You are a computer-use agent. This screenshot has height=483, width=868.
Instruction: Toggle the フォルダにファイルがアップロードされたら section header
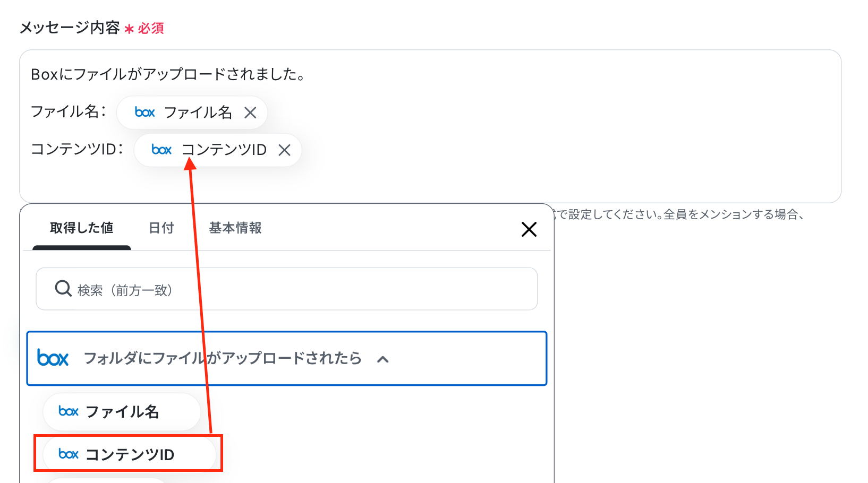point(287,358)
